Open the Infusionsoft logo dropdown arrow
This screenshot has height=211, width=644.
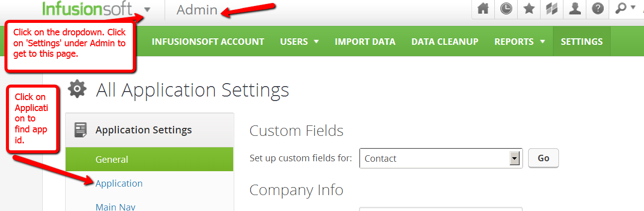click(x=147, y=9)
